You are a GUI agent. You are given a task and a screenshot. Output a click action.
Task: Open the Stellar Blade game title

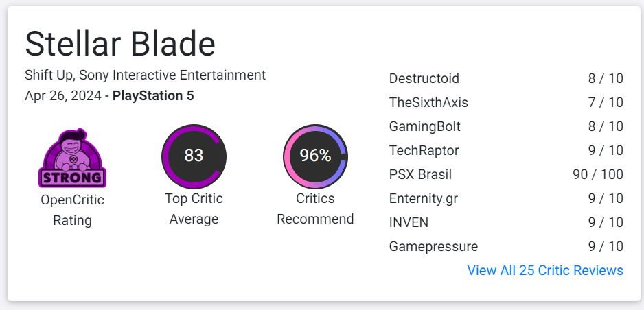coord(120,45)
